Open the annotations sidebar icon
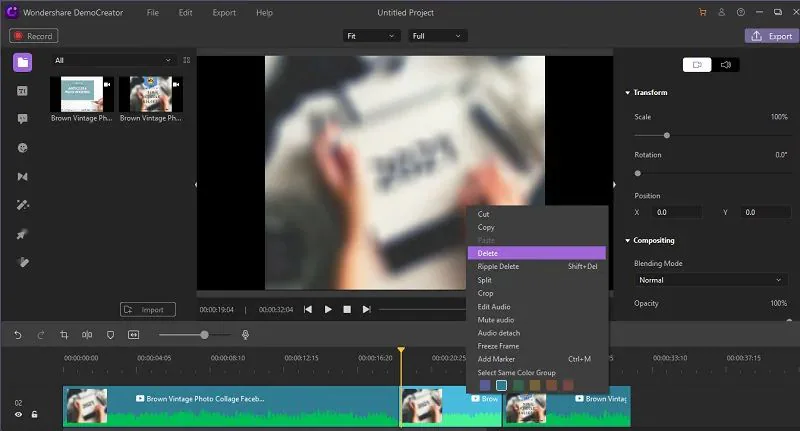Viewport: 800px width, 431px height. point(22,119)
